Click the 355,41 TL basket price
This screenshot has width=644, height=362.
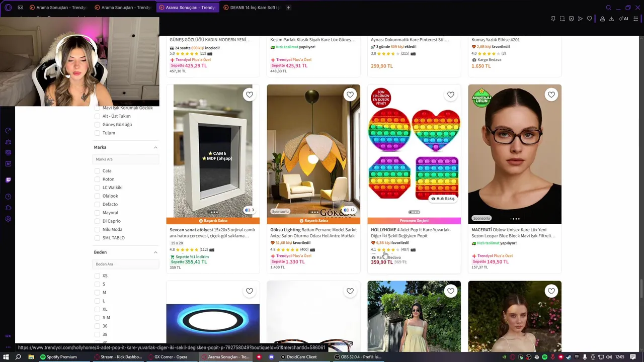(196, 262)
